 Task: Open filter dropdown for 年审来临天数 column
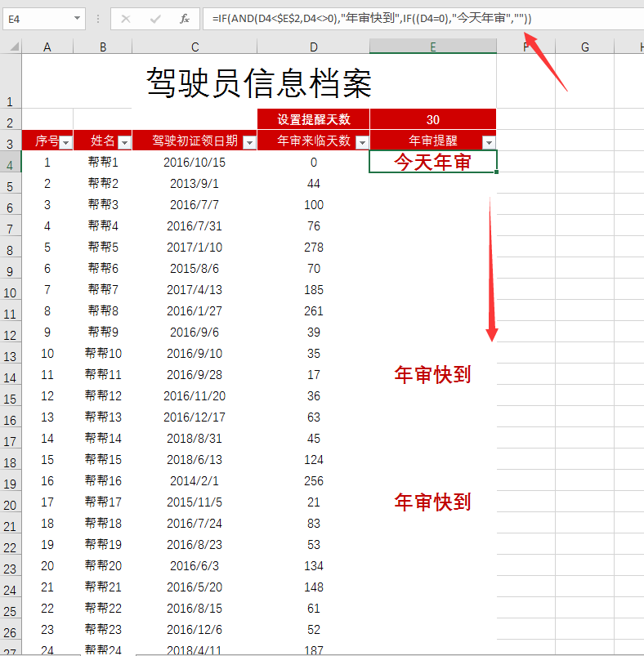coord(362,143)
